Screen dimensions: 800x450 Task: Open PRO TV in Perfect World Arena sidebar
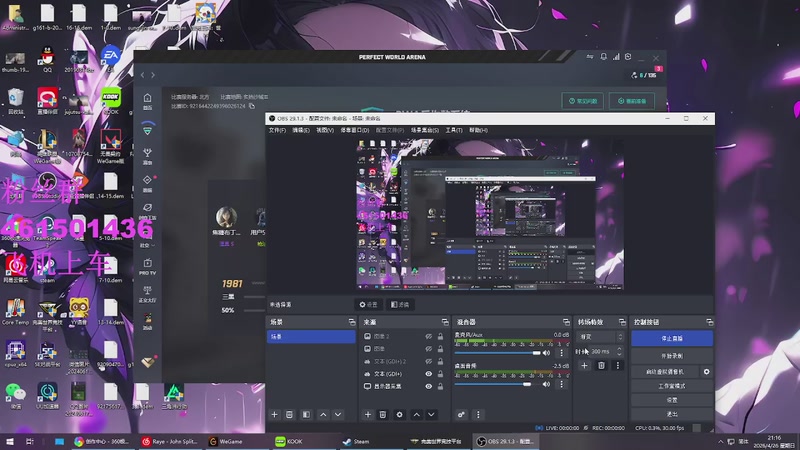click(x=147, y=267)
